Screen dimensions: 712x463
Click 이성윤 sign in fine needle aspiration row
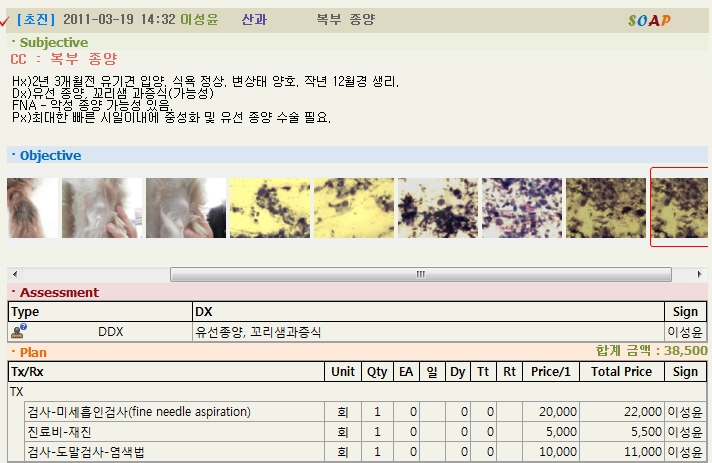tap(685, 412)
